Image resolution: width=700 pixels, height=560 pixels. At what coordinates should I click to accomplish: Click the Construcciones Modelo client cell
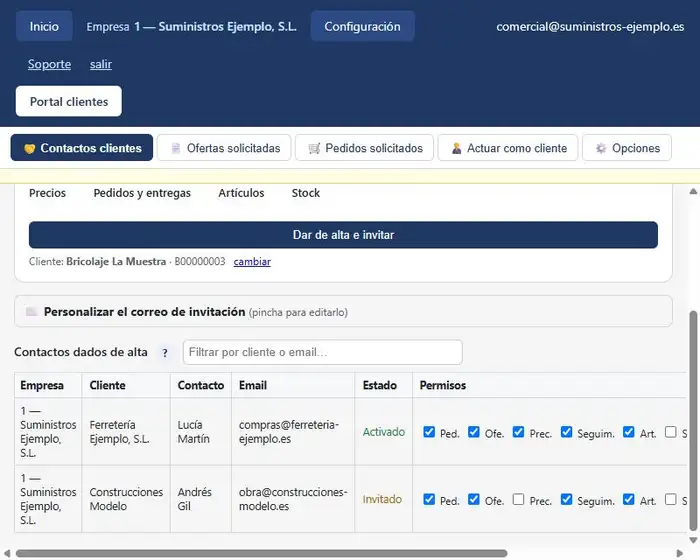[126, 499]
